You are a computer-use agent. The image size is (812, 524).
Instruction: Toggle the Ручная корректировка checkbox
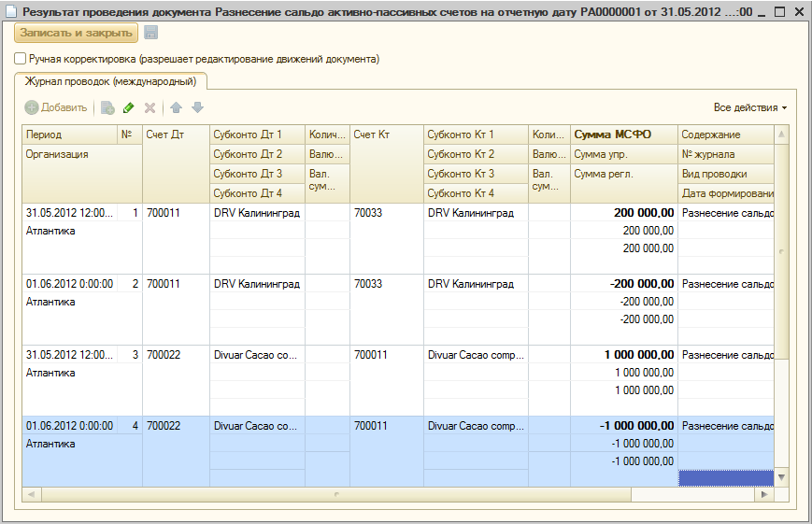click(21, 59)
